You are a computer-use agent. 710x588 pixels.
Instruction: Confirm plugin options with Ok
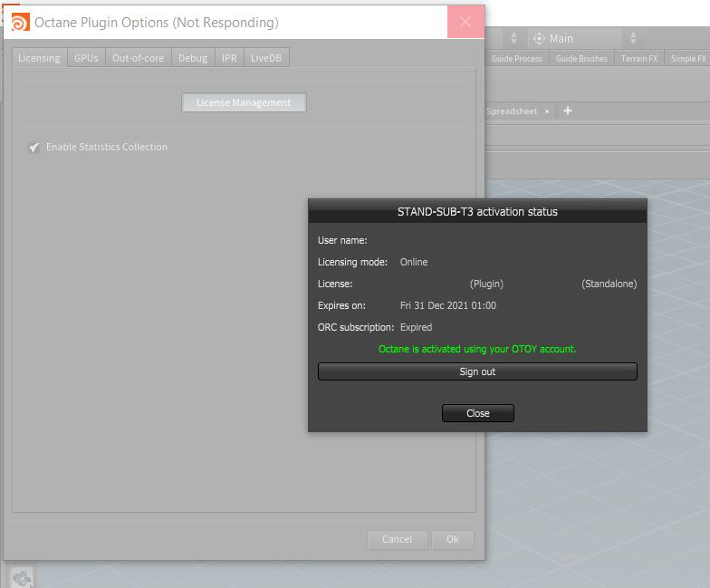pyautogui.click(x=453, y=540)
